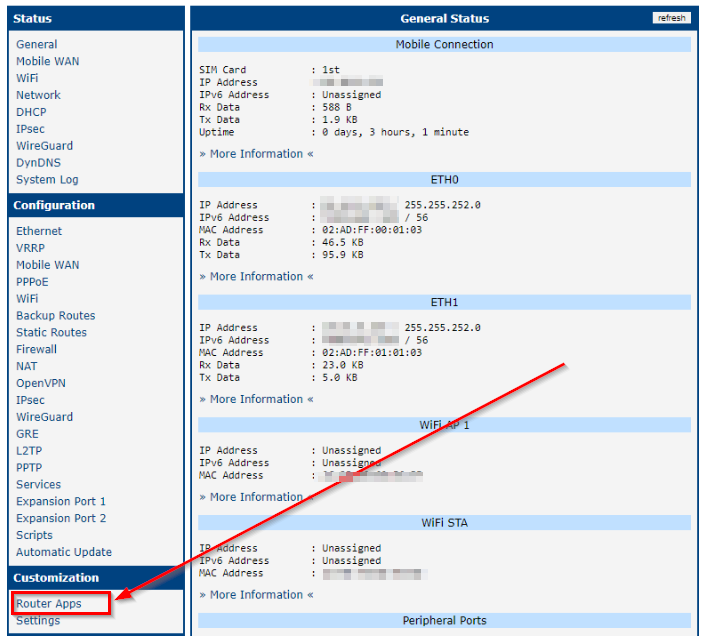Select VRRP configuration
710x636 pixels.
click(x=30, y=248)
